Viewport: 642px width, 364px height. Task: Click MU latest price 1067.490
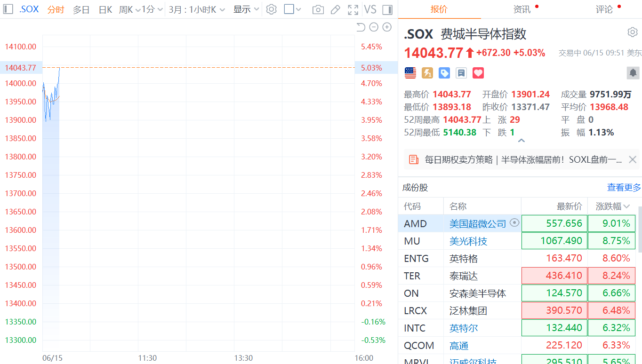(x=554, y=241)
